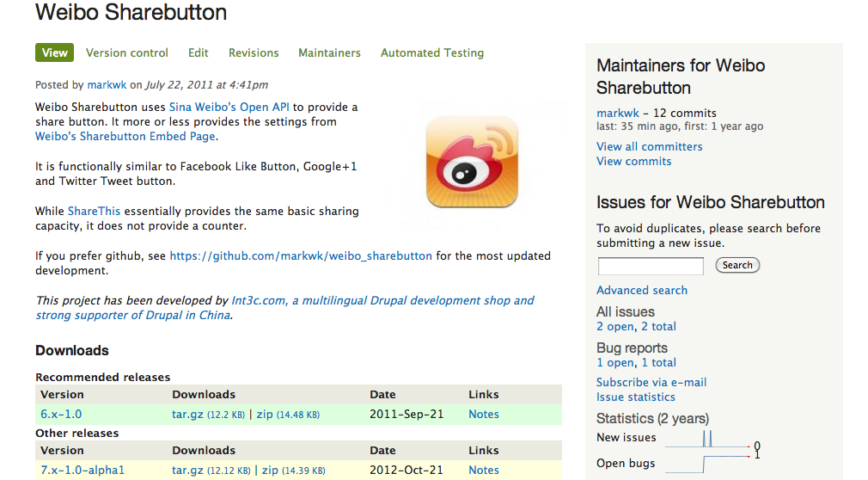This screenshot has width=868, height=480.
Task: Open the Advanced search link
Action: tap(642, 291)
